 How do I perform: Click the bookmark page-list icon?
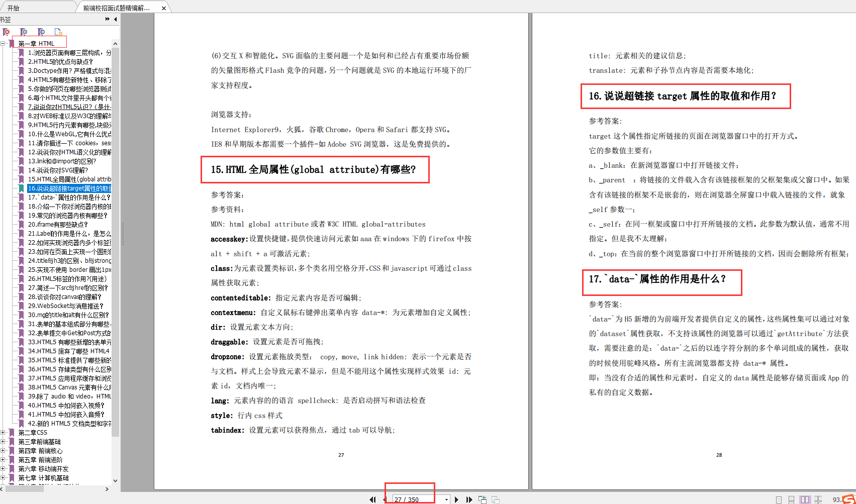(58, 32)
